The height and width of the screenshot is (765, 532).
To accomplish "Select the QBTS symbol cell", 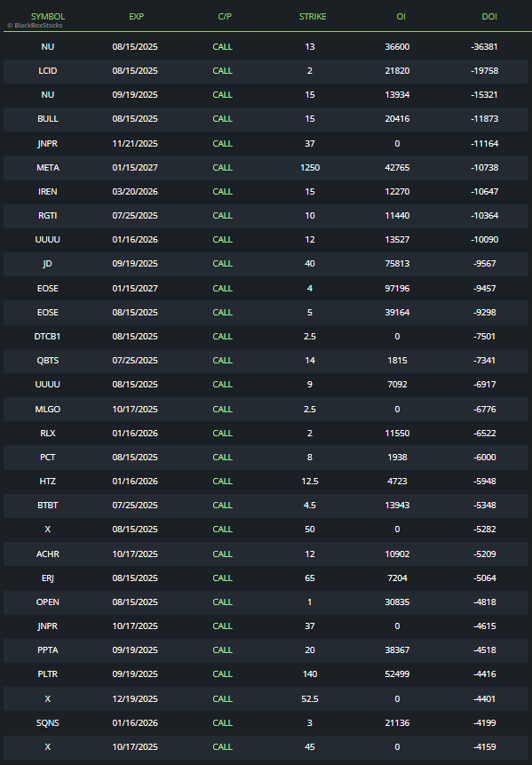I will tap(48, 360).
